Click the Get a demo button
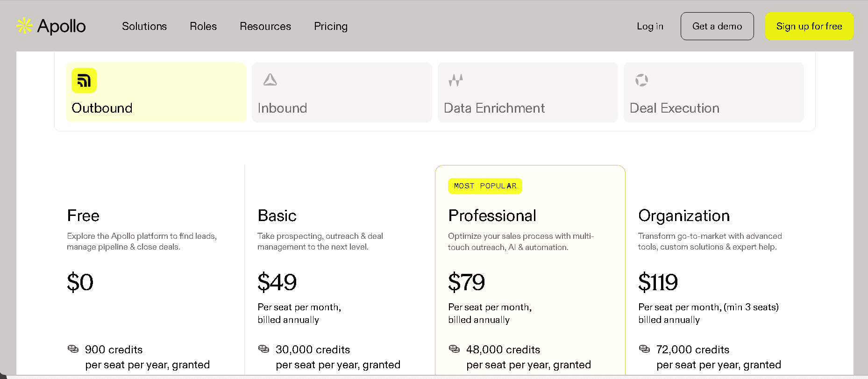868x379 pixels. pos(717,26)
